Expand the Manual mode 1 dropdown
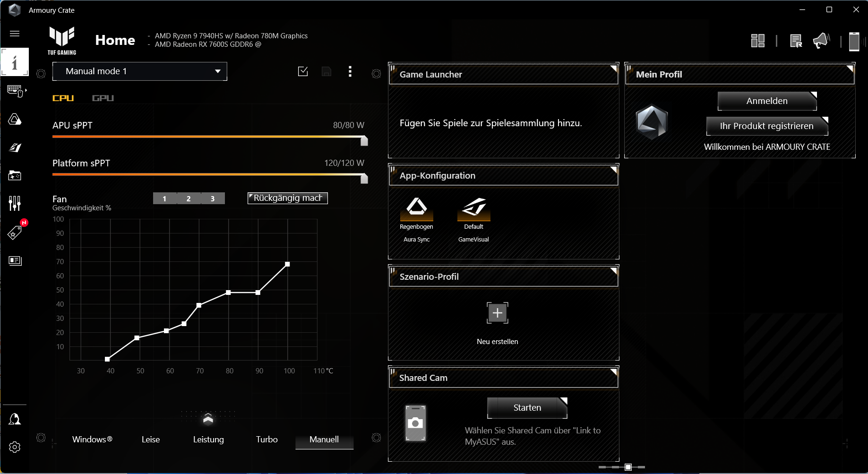 [140, 71]
